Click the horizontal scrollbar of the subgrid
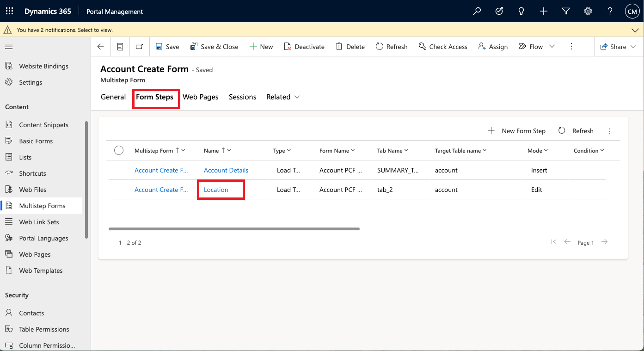 tap(234, 229)
